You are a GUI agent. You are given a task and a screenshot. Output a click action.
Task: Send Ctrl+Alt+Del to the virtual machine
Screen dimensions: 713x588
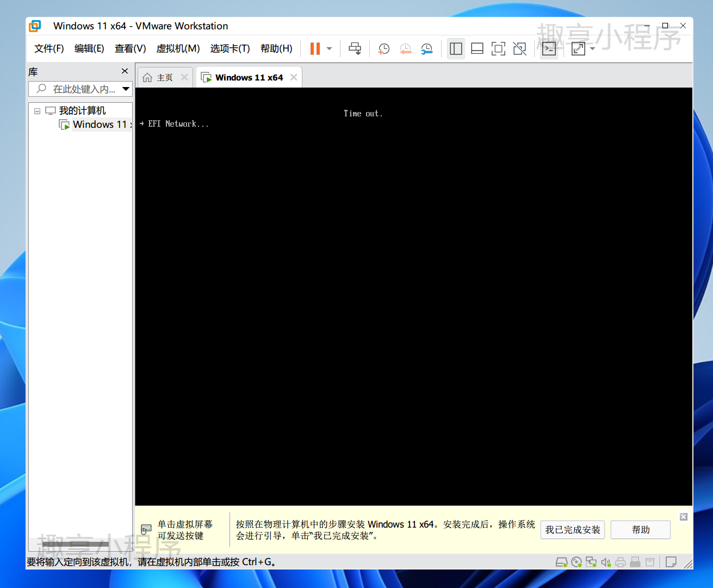[x=355, y=49]
